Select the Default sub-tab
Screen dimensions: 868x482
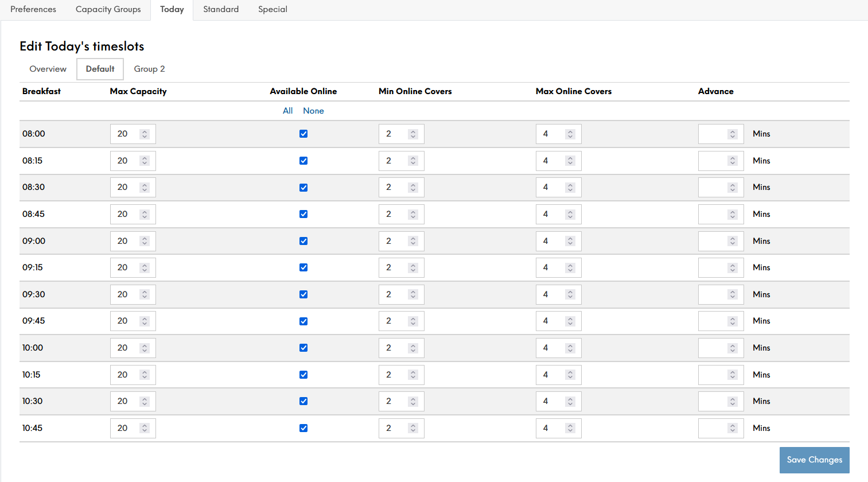[x=100, y=69]
